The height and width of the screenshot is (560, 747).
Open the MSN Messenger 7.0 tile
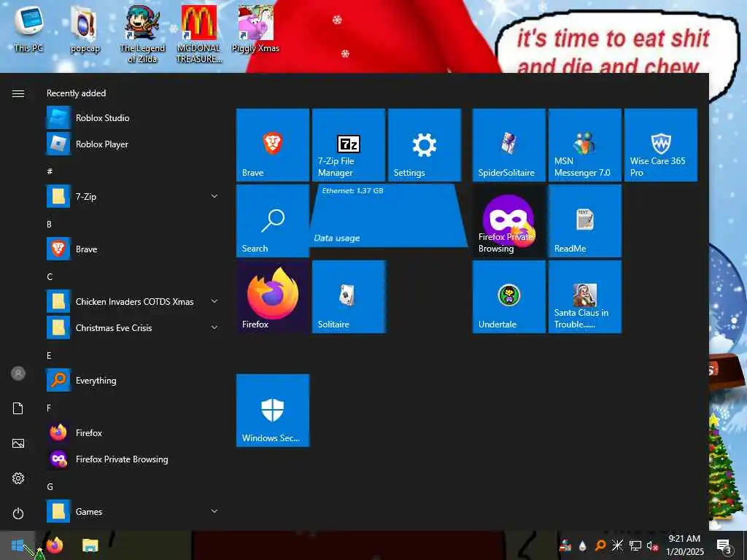pyautogui.click(x=585, y=145)
